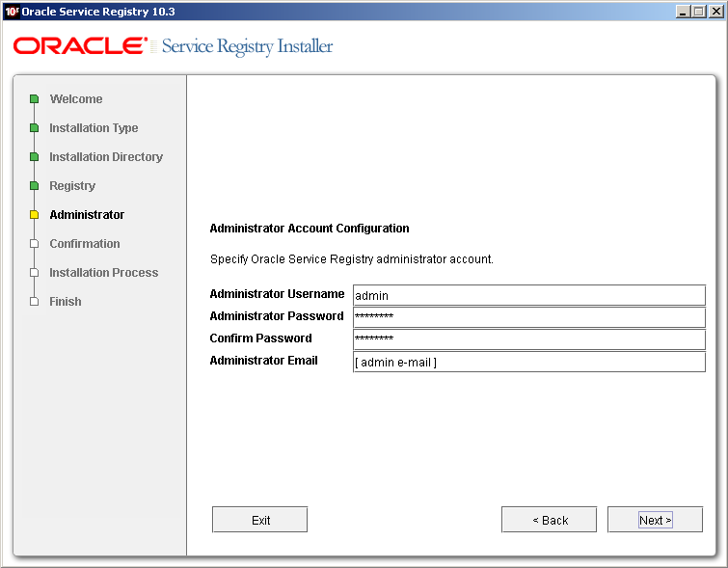Click the Oracle logo in the header

pyautogui.click(x=80, y=46)
